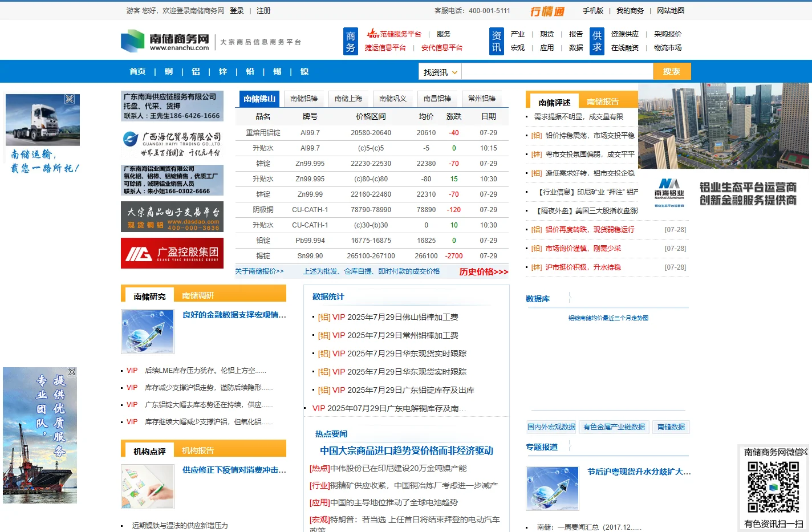Open 有色金属产业链数据 button

(614, 427)
